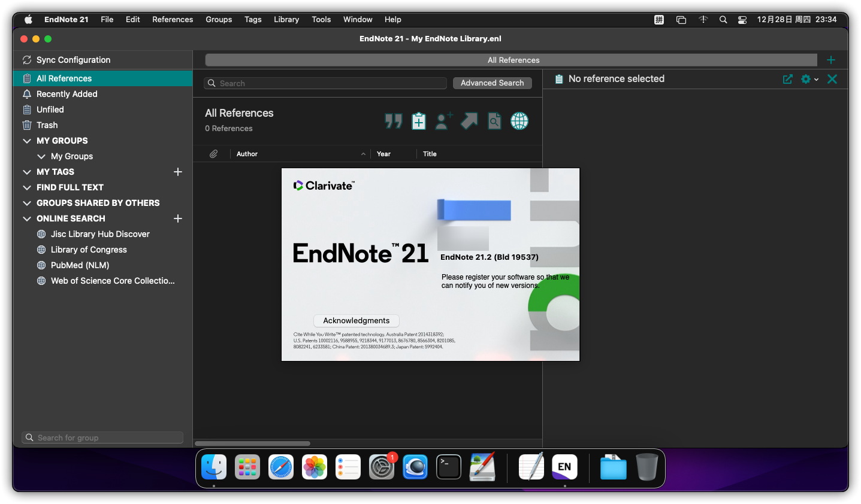Add a new tab with plus icon
This screenshot has width=861, height=504.
coord(831,60)
